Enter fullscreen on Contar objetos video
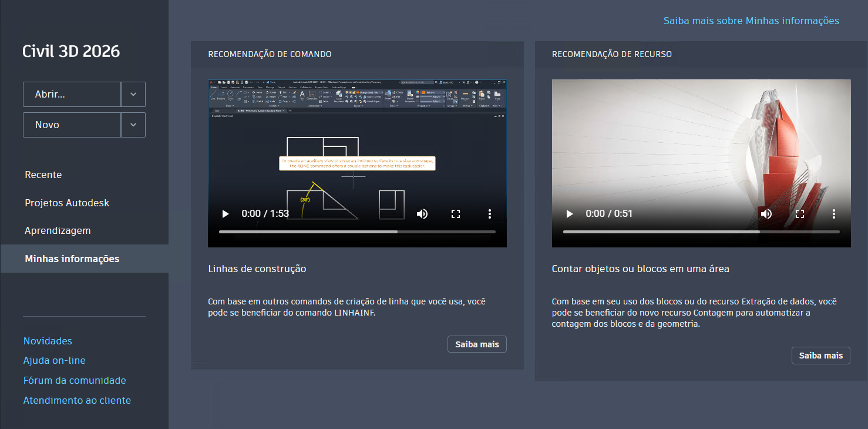This screenshot has width=868, height=429. coord(800,214)
